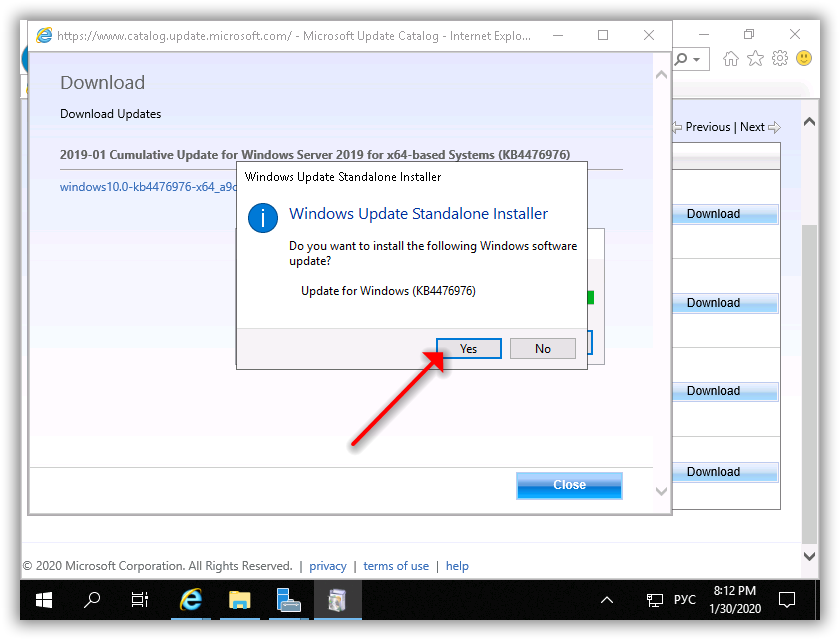Close the Download Updates popup with blue Close button
840x640 pixels.
click(x=569, y=485)
